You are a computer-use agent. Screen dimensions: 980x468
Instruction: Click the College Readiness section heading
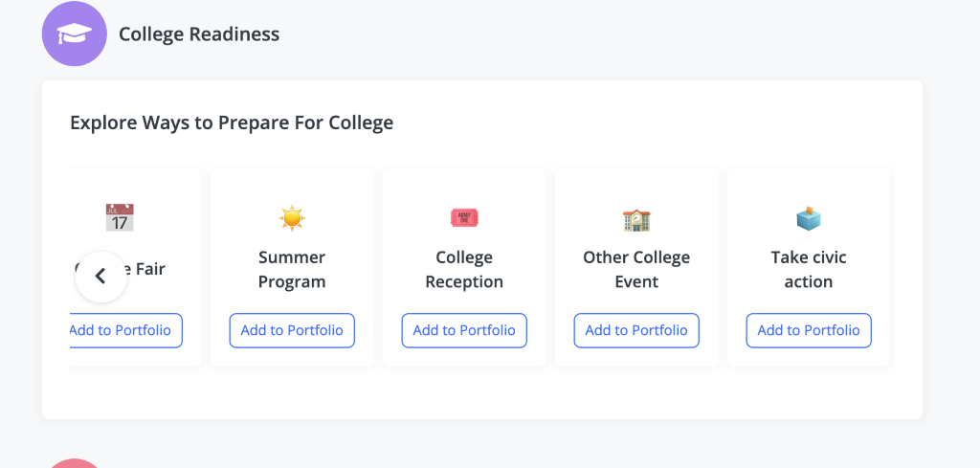coord(199,33)
